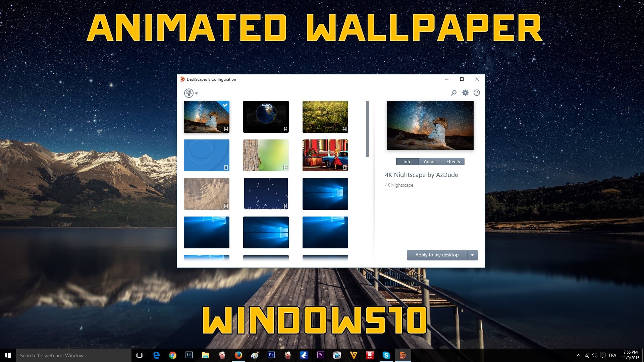Switch to the Adjust tab
The width and height of the screenshot is (644, 362).
(x=430, y=162)
